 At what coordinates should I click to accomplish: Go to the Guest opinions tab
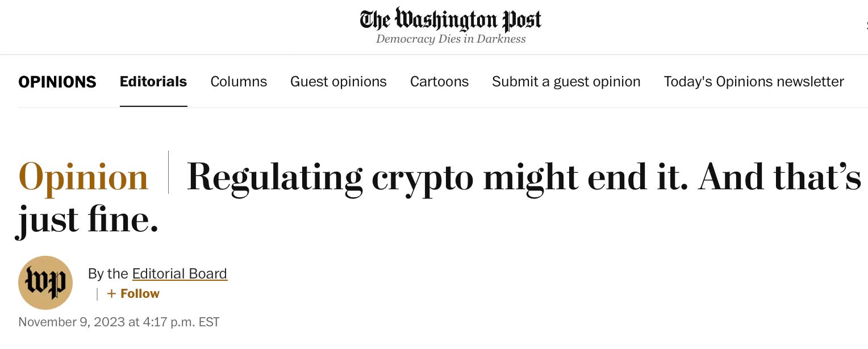point(339,82)
